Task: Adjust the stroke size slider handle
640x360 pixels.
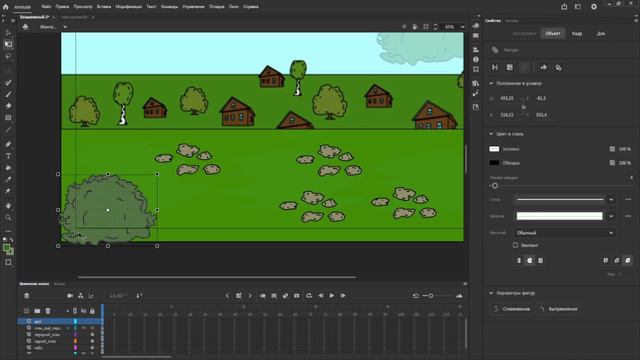Action: point(495,186)
